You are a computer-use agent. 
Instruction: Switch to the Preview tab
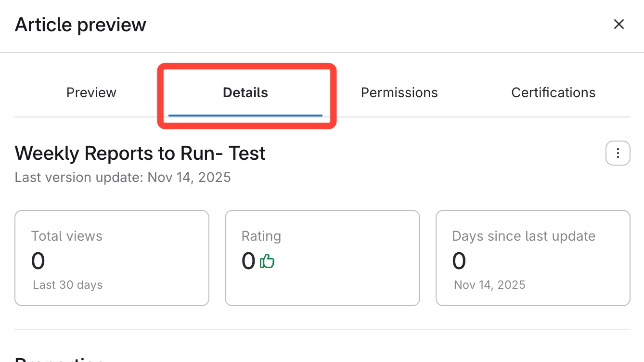coord(91,92)
